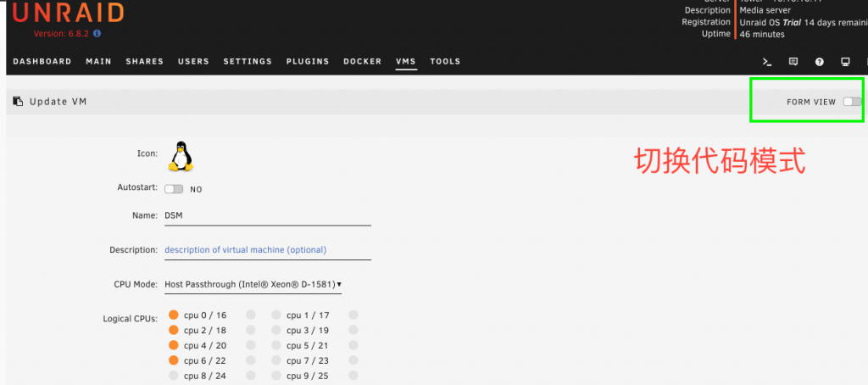Screen dimensions: 868x385
Task: Check the hyperthread 19 checkbox after cpu 3
Action: 353,330
